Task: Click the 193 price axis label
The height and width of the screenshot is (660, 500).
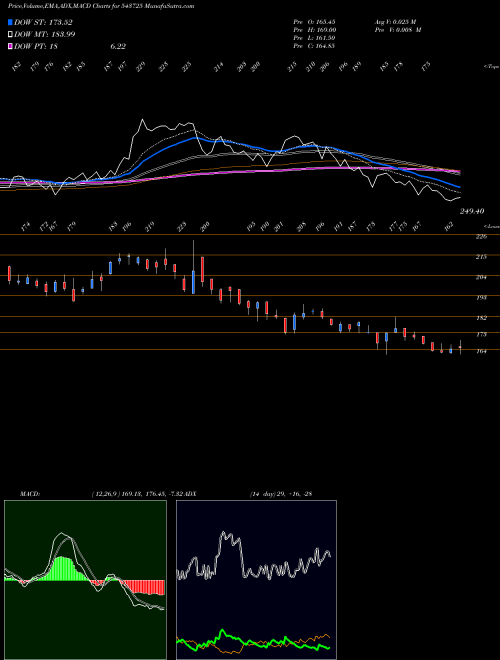Action: pyautogui.click(x=481, y=298)
